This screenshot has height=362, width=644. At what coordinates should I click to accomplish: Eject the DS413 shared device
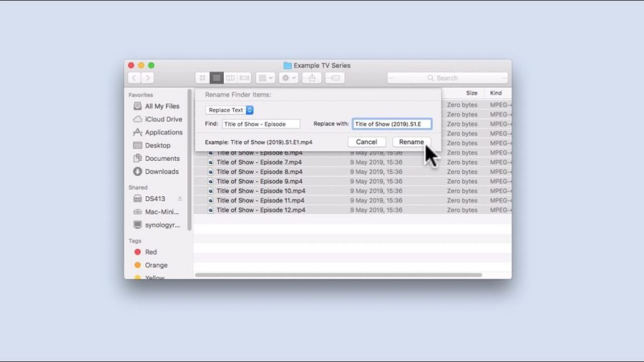179,199
